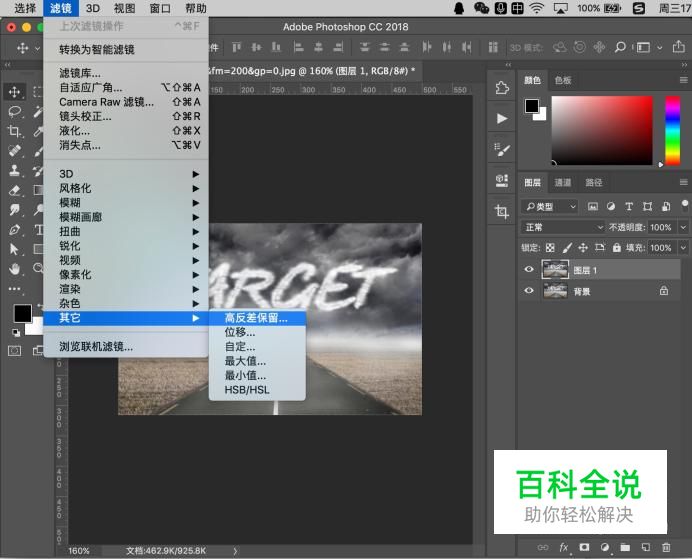Toggle filter for adjustment layers
692x559 pixels.
click(x=611, y=206)
